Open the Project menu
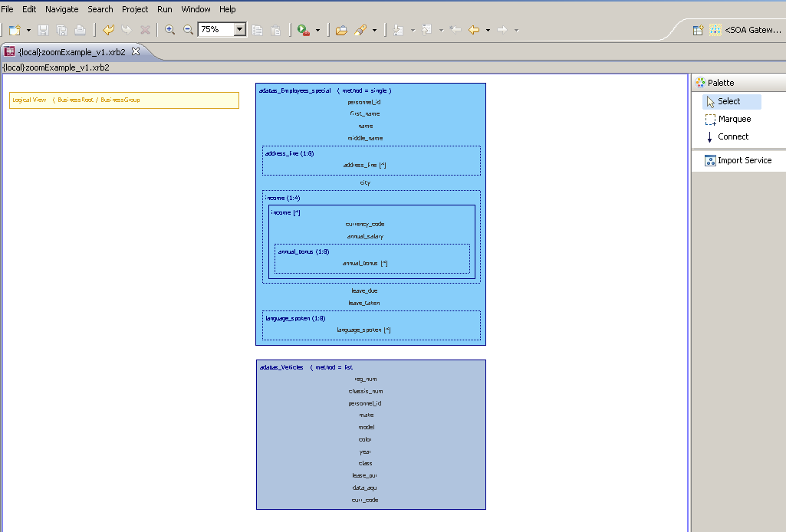 [x=135, y=9]
